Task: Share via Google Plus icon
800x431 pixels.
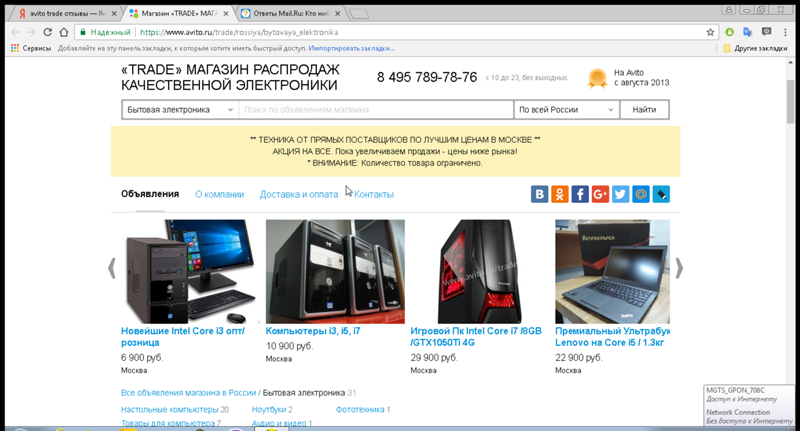Action: [601, 194]
